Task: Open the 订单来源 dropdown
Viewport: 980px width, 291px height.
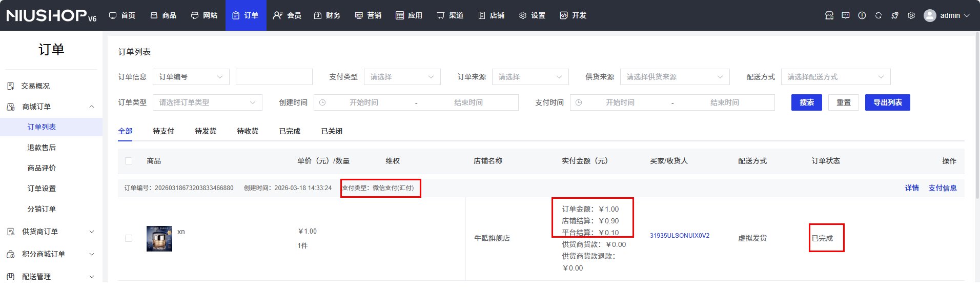Action: point(530,77)
